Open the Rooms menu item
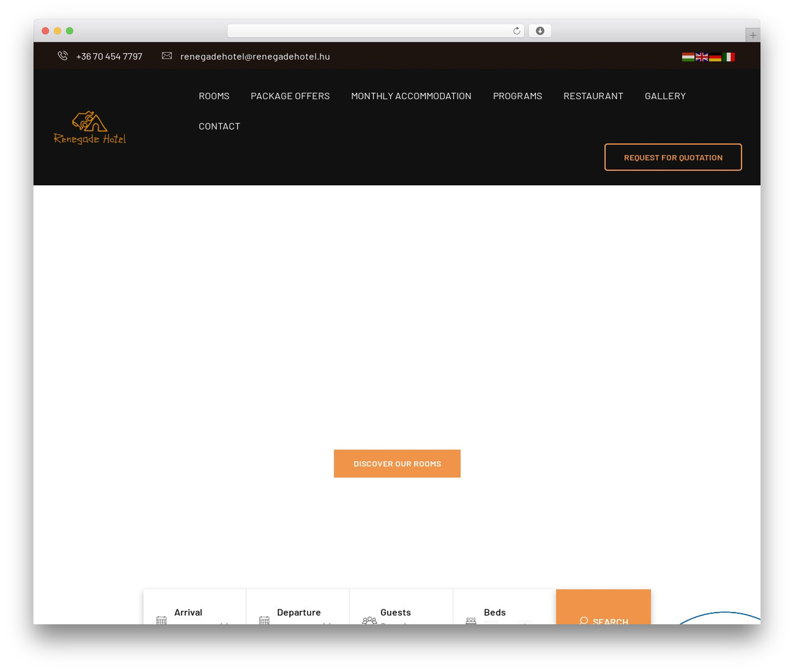794x672 pixels. 214,96
